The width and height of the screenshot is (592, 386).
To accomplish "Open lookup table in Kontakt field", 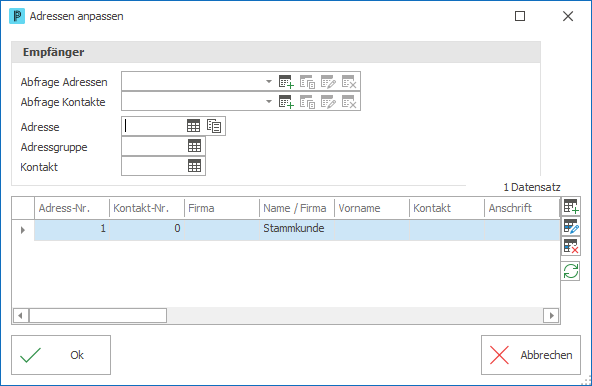I will point(194,166).
